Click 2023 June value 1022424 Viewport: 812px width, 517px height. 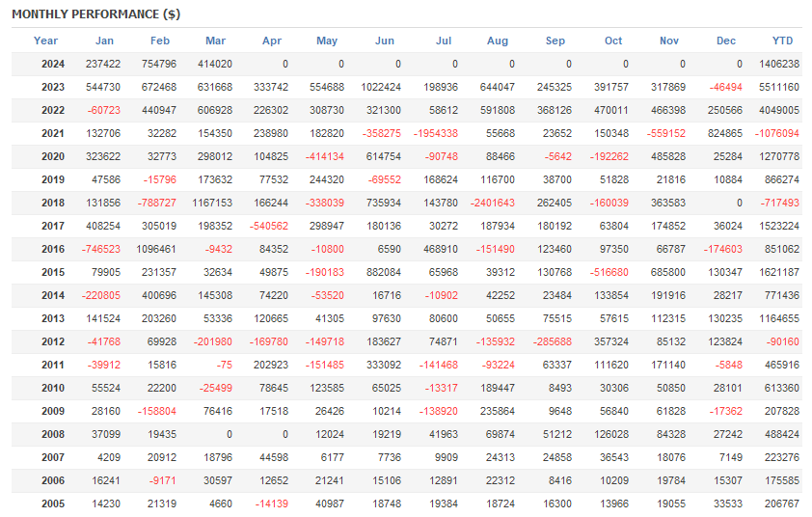(x=381, y=87)
